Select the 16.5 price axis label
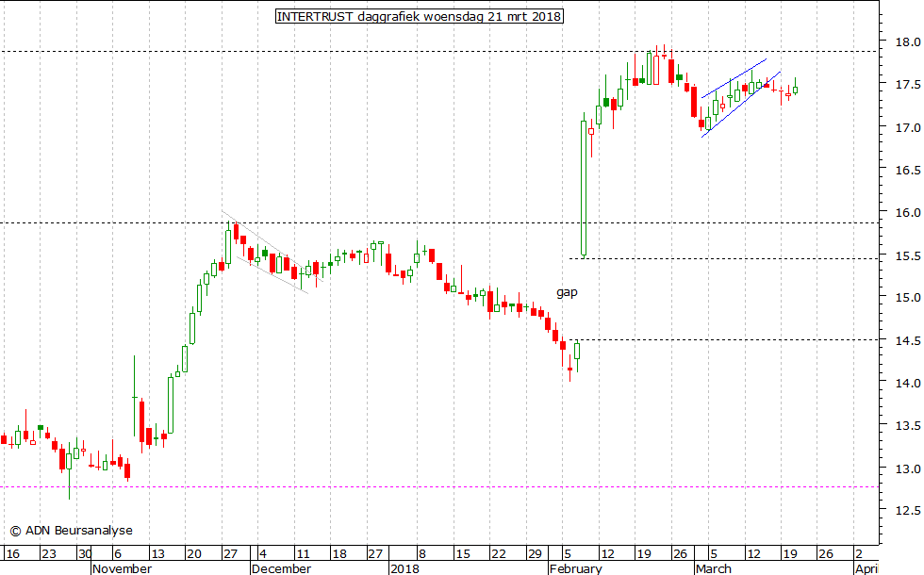This screenshot has width=924, height=575. point(907,170)
